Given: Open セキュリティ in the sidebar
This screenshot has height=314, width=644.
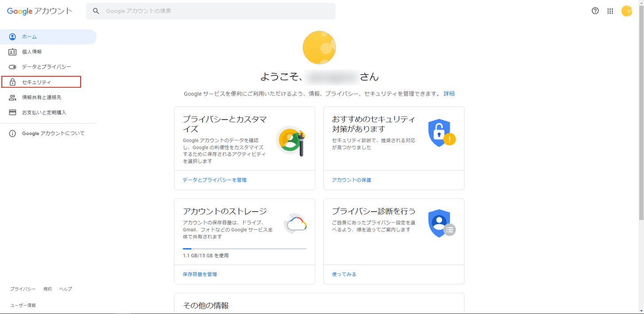Looking at the screenshot, I should (48, 82).
